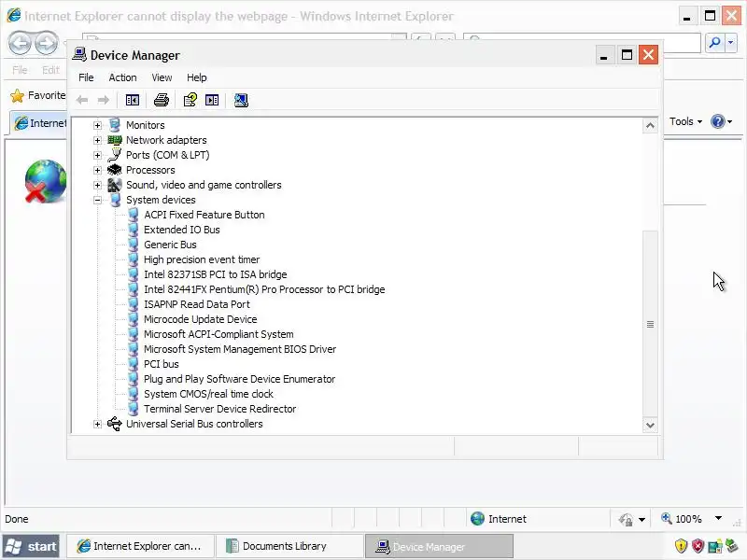Viewport: 747px width, 560px height.
Task: Select ISAPNP Read Data Port
Action: [197, 304]
